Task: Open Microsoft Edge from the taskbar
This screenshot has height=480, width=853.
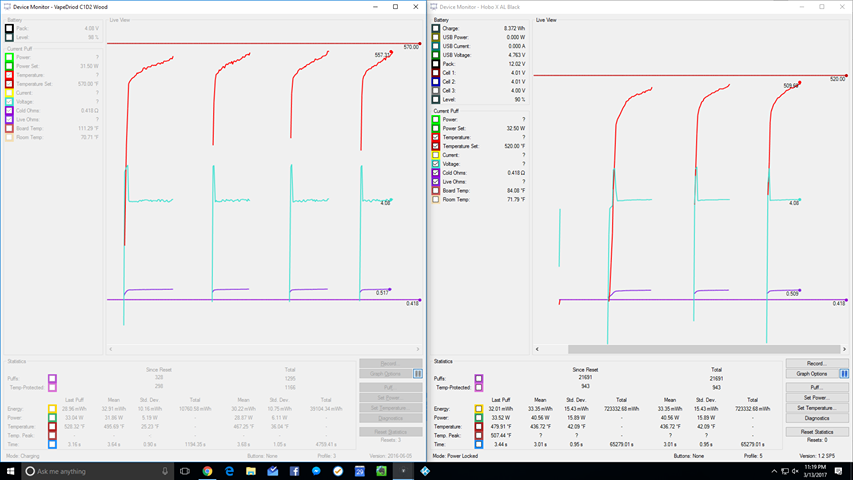Action: [x=229, y=470]
